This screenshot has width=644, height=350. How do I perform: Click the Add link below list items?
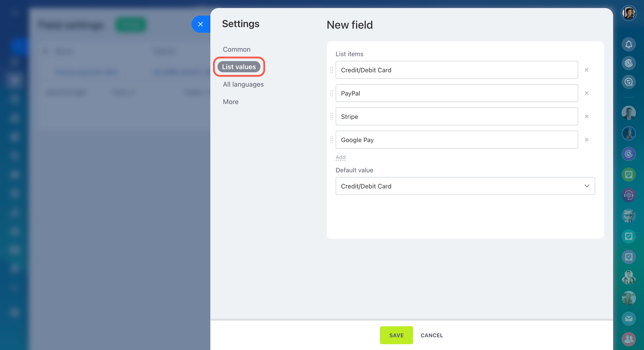(340, 157)
